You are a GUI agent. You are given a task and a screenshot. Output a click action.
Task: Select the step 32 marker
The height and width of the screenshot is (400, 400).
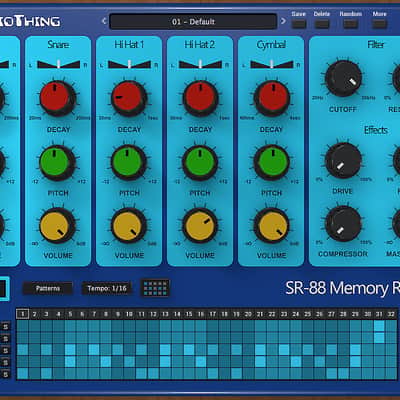coord(391,314)
